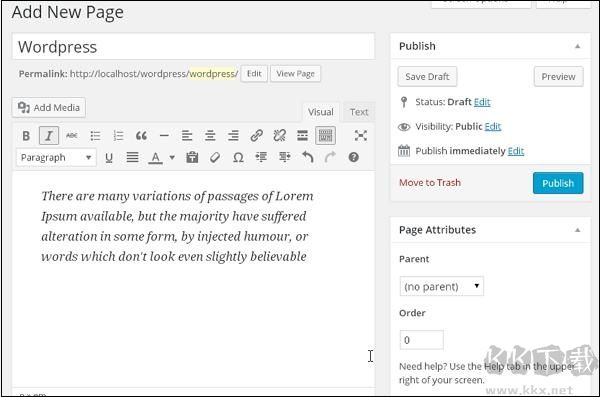Open keyboard shortcuts help icon
Viewport: 600px width, 397px height.
pyautogui.click(x=354, y=157)
